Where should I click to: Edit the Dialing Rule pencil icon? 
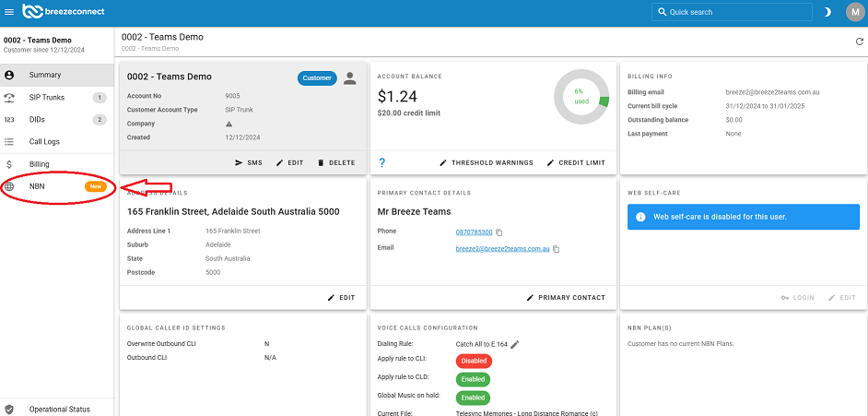(x=515, y=344)
